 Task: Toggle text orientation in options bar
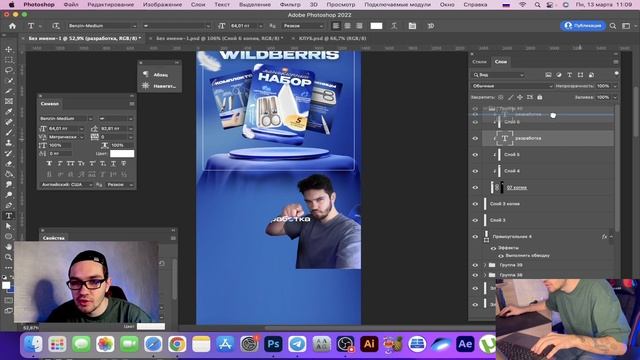pos(56,26)
